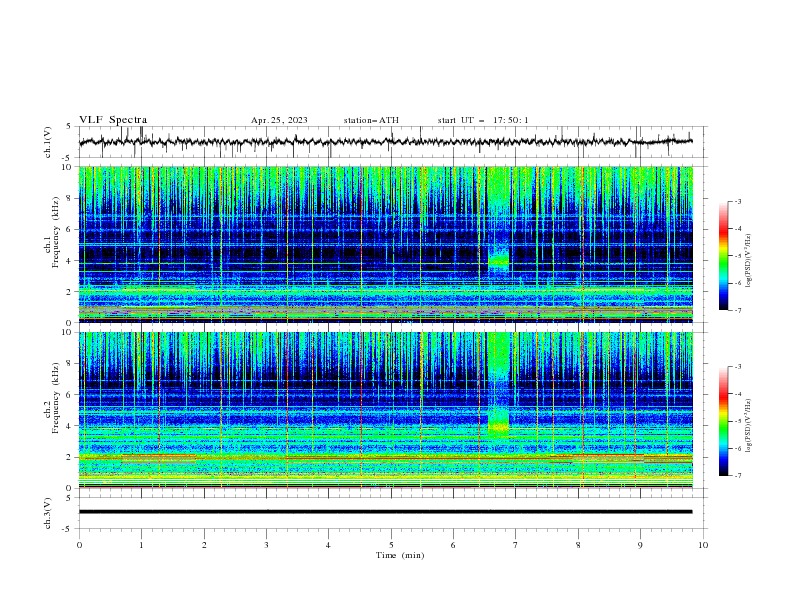The height and width of the screenshot is (612, 792).
Task: Click the "5" tick on ch.1(V) axis
Action: pyautogui.click(x=69, y=126)
